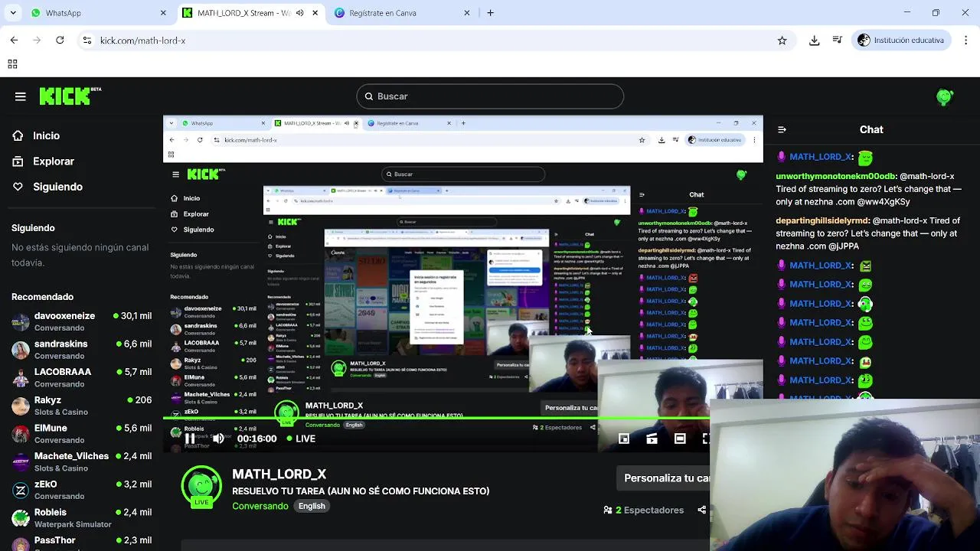This screenshot has height=551, width=980.
Task: Open Machete_Vilches channel avatar
Action: (x=21, y=462)
